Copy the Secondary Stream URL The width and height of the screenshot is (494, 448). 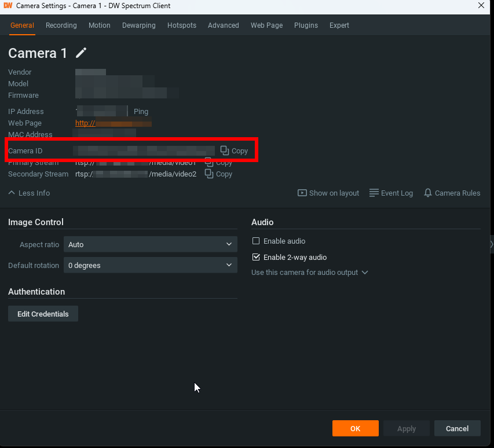click(218, 174)
